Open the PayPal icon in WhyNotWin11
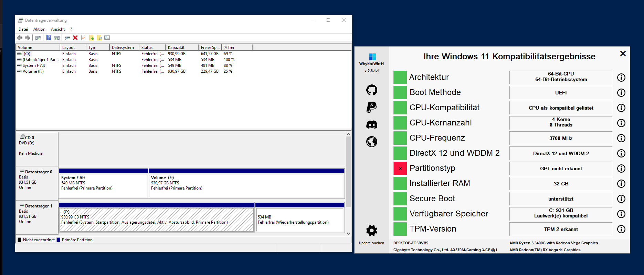The image size is (644, 275). (x=372, y=107)
